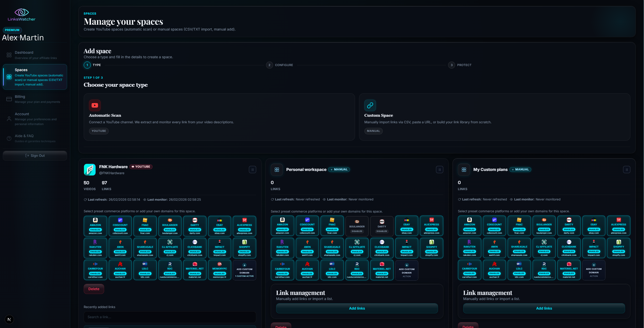Click the Personal workspace grid icon
The height and width of the screenshot is (328, 644).
pos(277,169)
